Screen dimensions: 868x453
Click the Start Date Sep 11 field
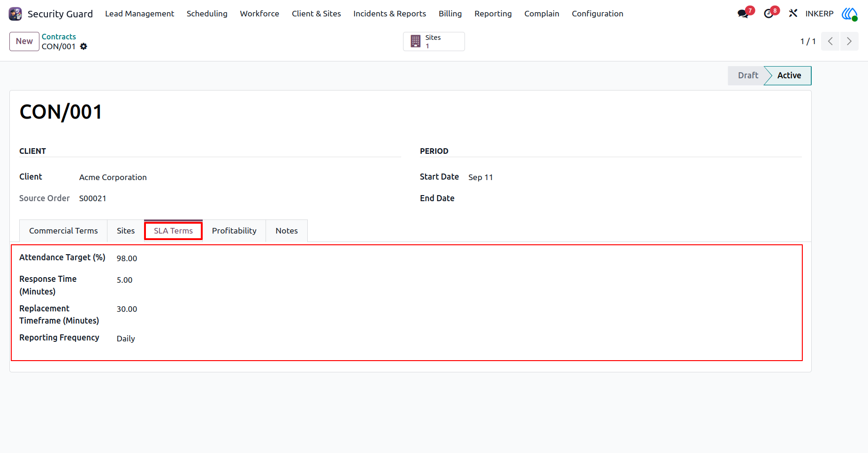tap(480, 177)
